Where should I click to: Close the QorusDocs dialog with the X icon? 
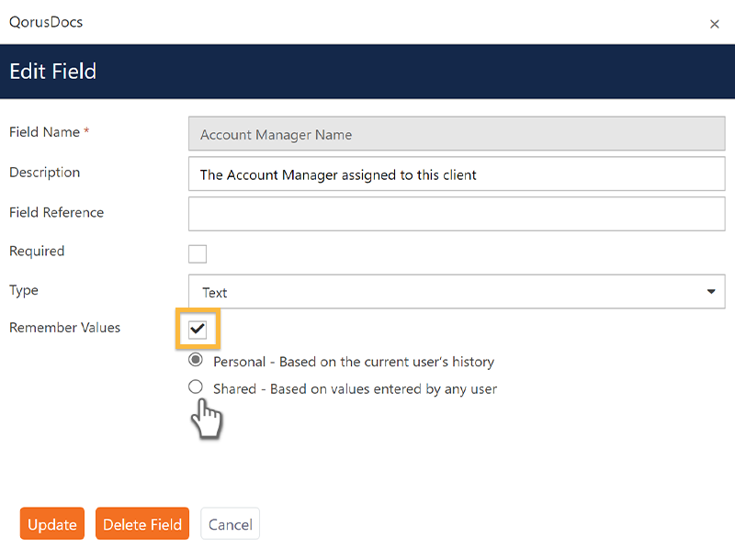[x=714, y=24]
